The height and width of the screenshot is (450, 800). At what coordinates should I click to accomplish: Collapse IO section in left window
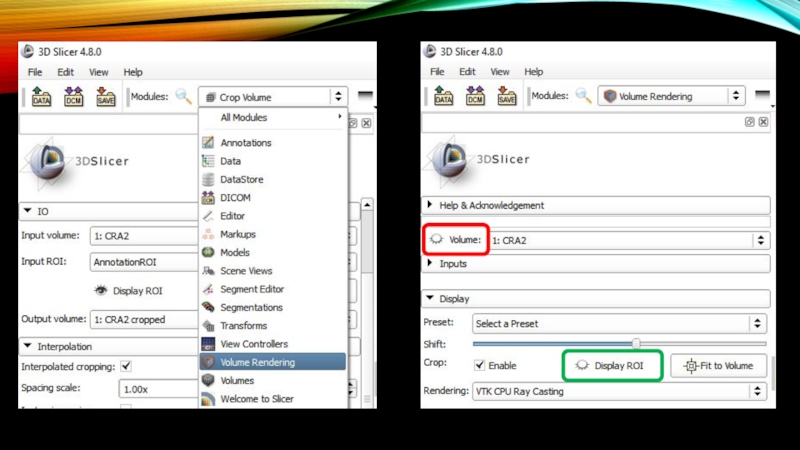28,211
